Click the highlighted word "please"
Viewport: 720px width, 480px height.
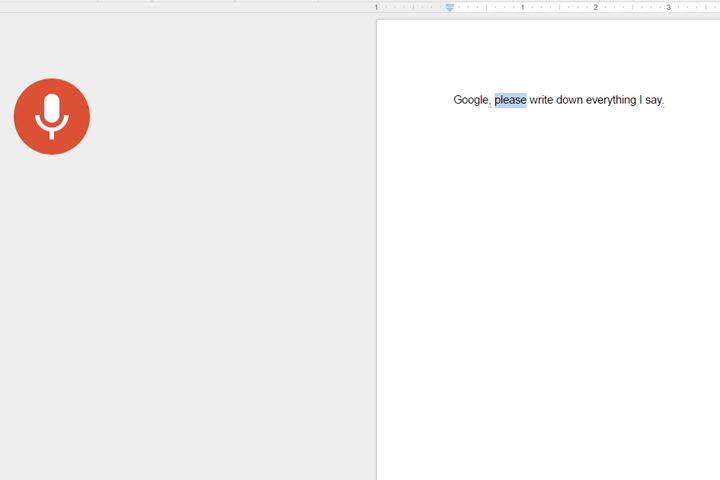[510, 100]
